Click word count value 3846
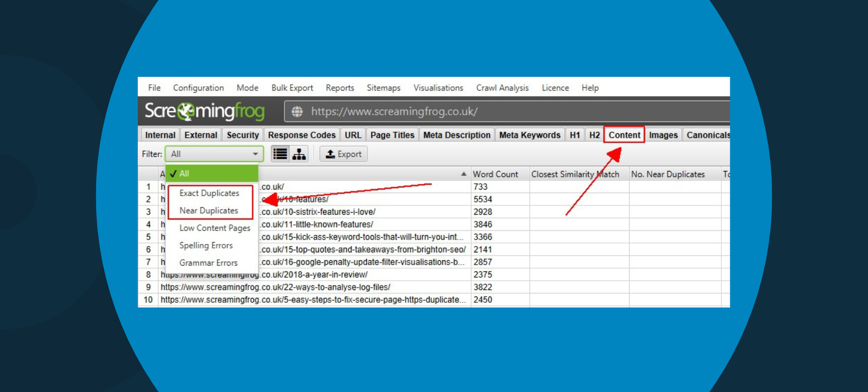The height and width of the screenshot is (392, 868). point(483,224)
